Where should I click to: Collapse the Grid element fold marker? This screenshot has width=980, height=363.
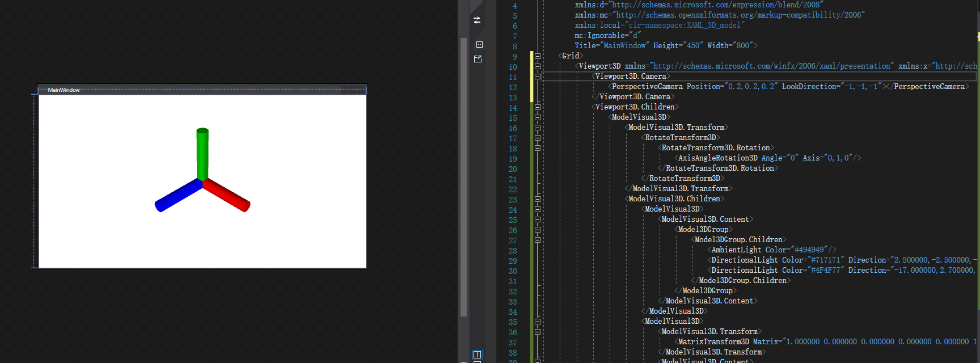point(538,56)
